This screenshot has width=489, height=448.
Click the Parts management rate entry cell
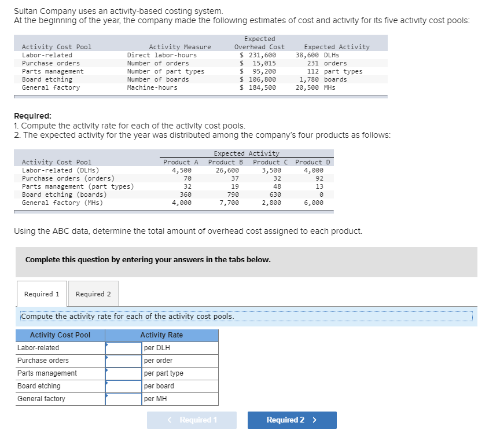click(123, 373)
